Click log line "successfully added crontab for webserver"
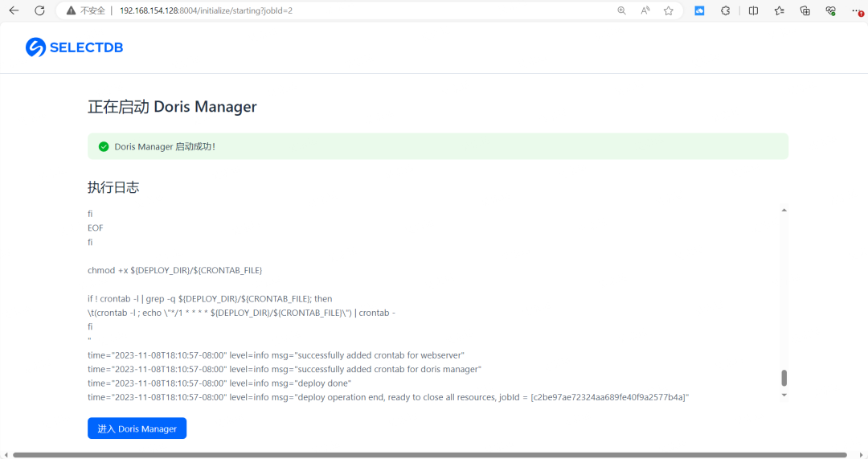 [x=276, y=355]
